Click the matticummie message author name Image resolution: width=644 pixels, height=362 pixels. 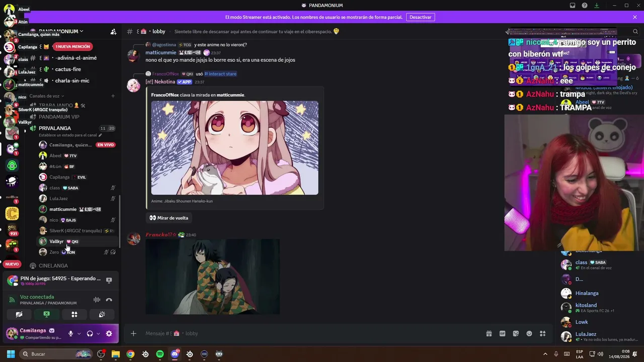pyautogui.click(x=161, y=52)
